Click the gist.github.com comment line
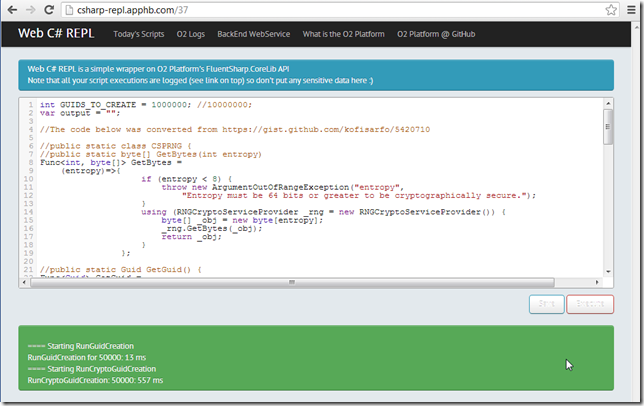The width and height of the screenshot is (644, 406). pos(235,129)
